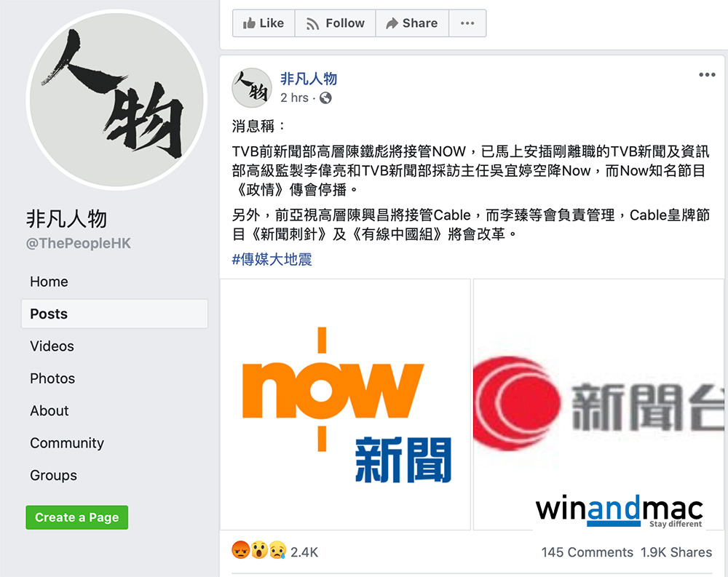Click the angry reaction emoji icon
728x577 pixels.
[x=240, y=551]
